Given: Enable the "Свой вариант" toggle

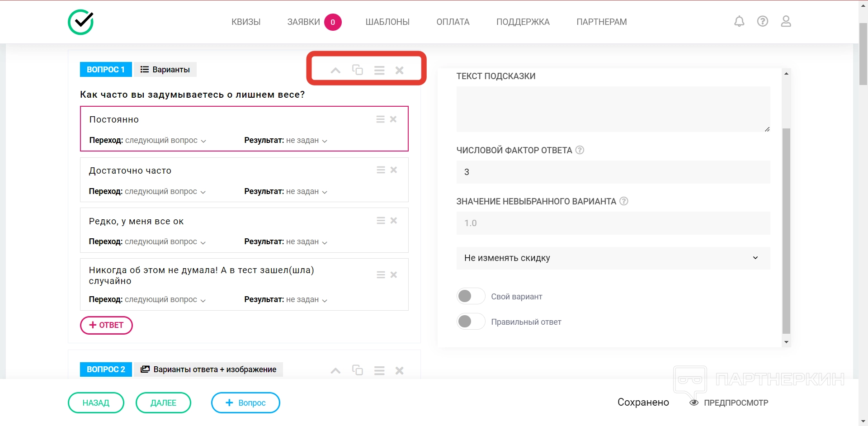Looking at the screenshot, I should point(471,296).
